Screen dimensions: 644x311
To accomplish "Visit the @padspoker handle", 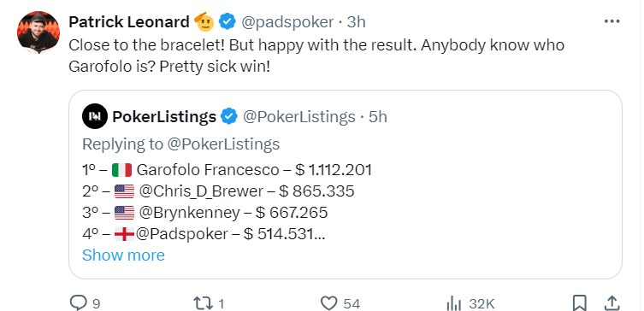I will click(x=287, y=21).
